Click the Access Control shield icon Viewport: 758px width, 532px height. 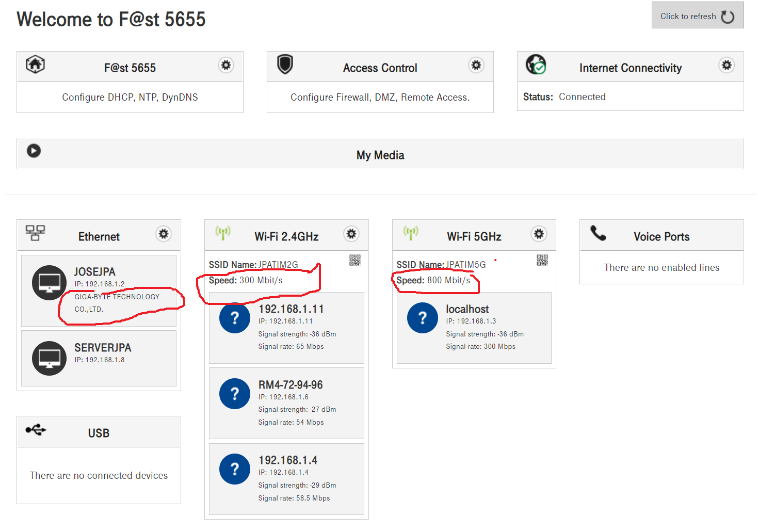pyautogui.click(x=285, y=65)
